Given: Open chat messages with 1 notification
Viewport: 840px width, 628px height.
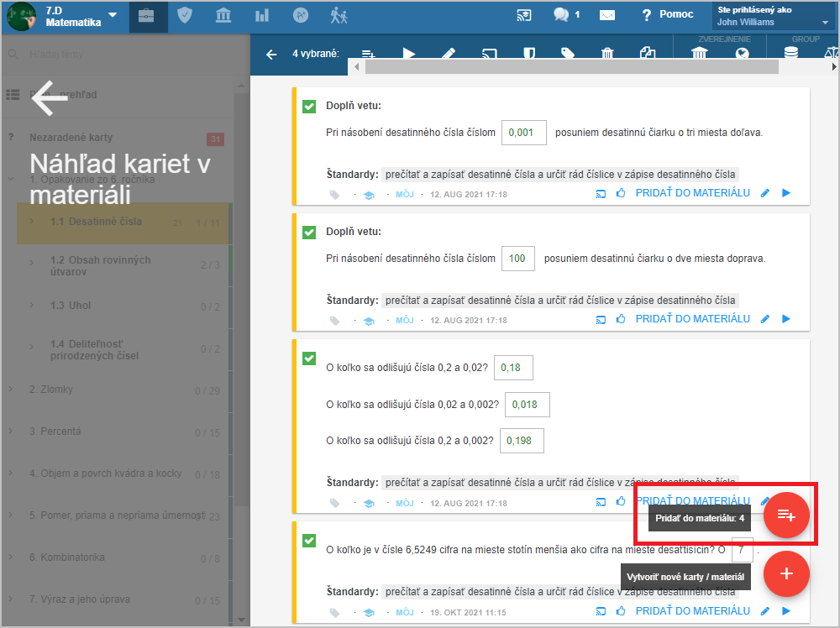Looking at the screenshot, I should pyautogui.click(x=565, y=15).
